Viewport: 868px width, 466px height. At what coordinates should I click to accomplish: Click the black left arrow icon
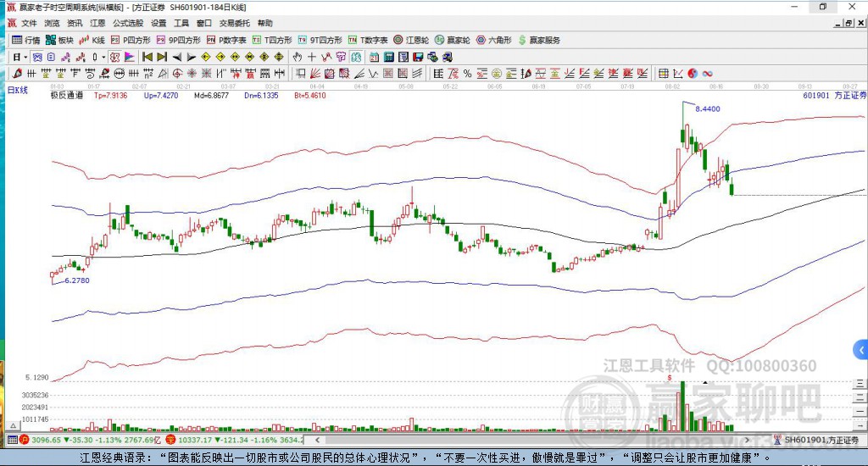pyautogui.click(x=176, y=57)
